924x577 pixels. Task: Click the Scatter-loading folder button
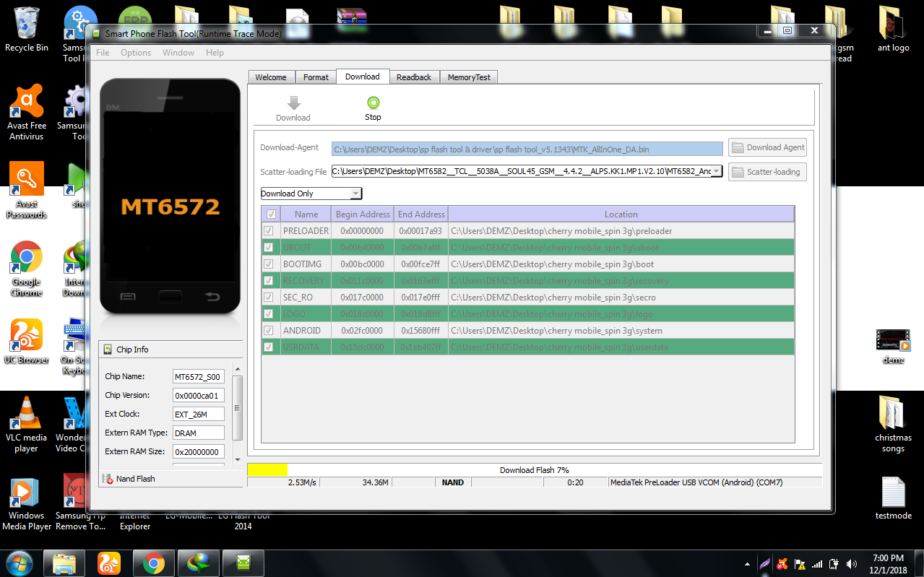pyautogui.click(x=767, y=172)
